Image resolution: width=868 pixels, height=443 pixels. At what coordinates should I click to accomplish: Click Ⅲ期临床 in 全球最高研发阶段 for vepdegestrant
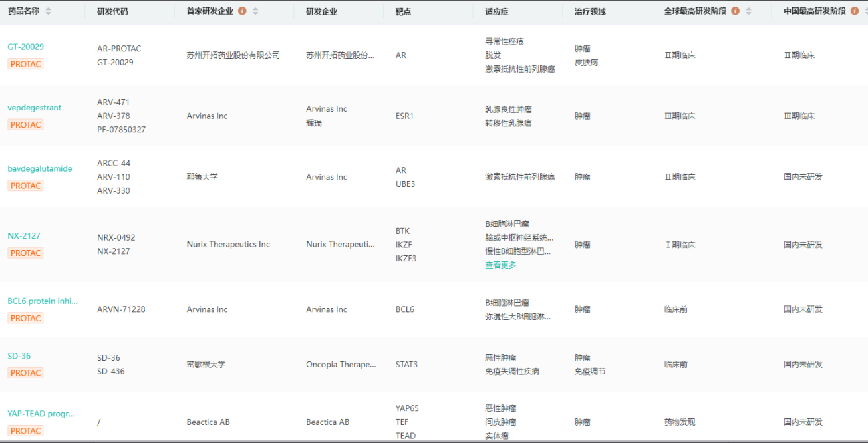pyautogui.click(x=680, y=116)
